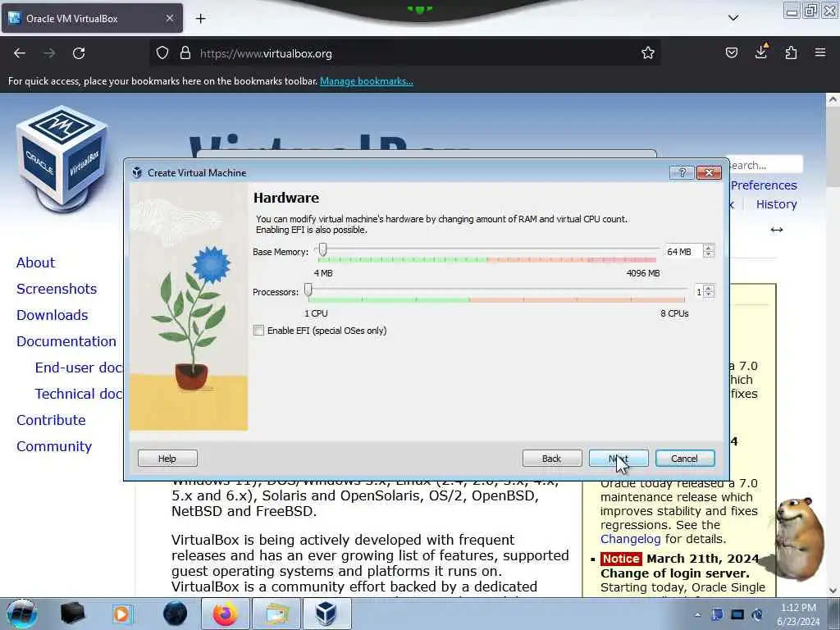840x630 pixels.
Task: Open the Firefox hamburger menu
Action: pyautogui.click(x=820, y=52)
